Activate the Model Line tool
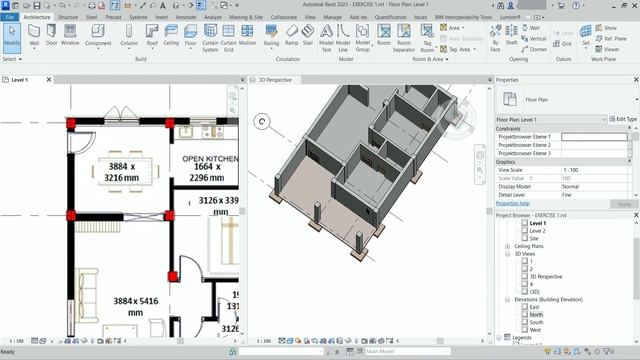The width and height of the screenshot is (640, 360). coord(343,38)
